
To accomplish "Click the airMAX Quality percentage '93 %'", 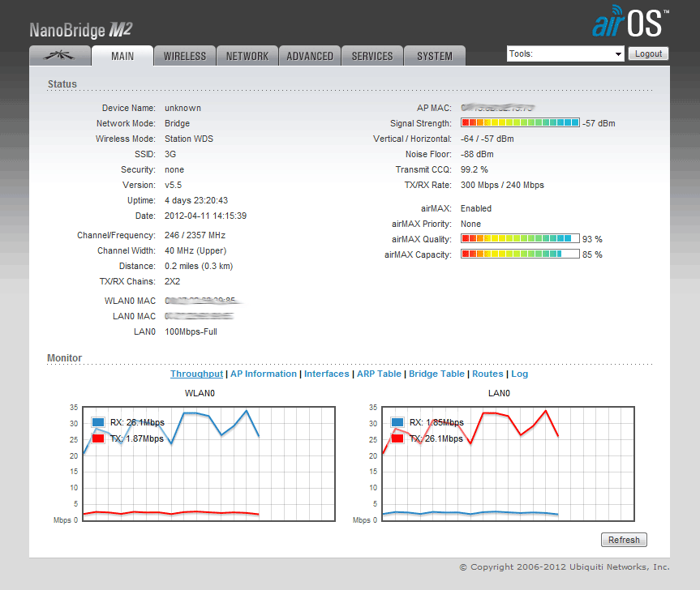I will click(x=592, y=239).
